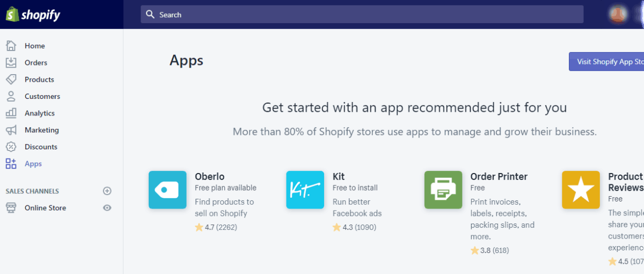Screen dimensions: 644x274
Task: Click the Product Reviews star icon
Action: [x=581, y=190]
